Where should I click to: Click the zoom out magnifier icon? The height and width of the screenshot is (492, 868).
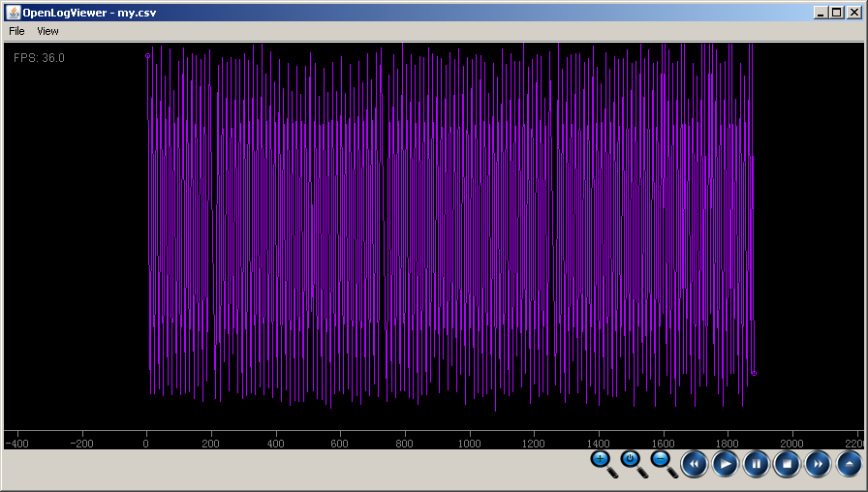pos(664,462)
